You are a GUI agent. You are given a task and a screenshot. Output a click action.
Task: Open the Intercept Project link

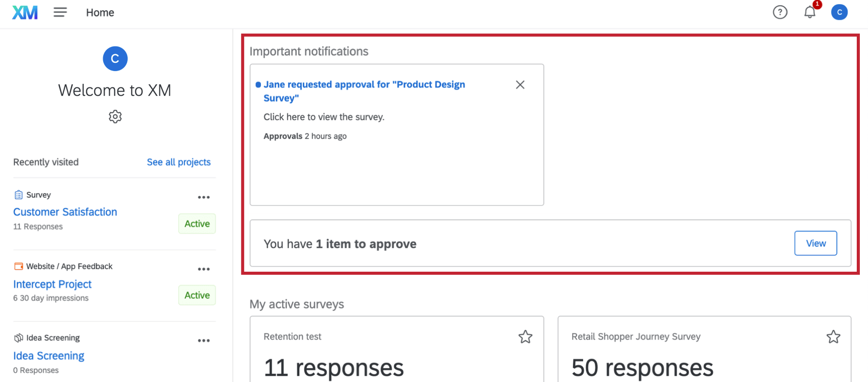point(52,284)
